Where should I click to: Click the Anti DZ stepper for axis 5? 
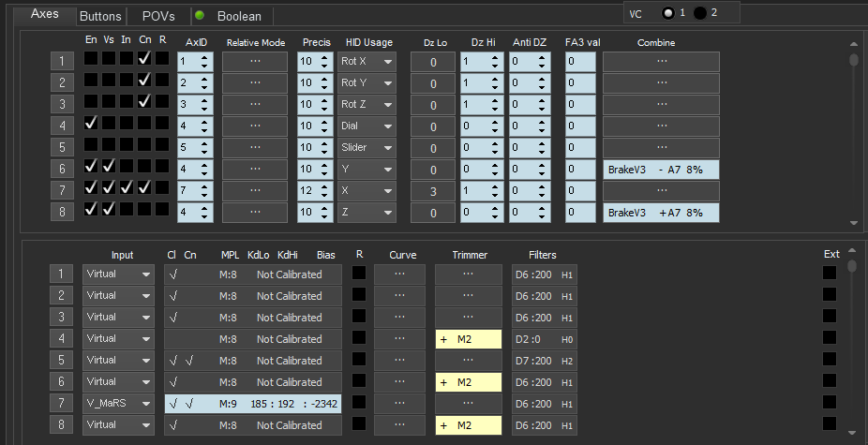coord(543,148)
